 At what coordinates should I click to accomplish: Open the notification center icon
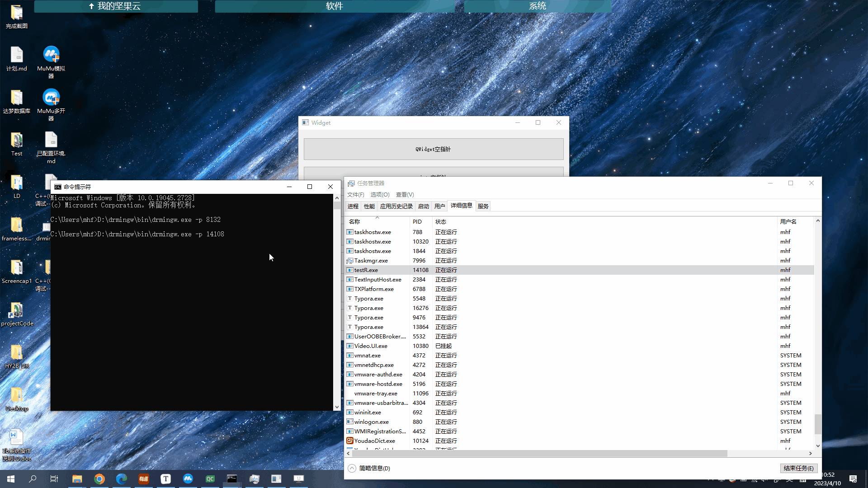[x=853, y=479]
